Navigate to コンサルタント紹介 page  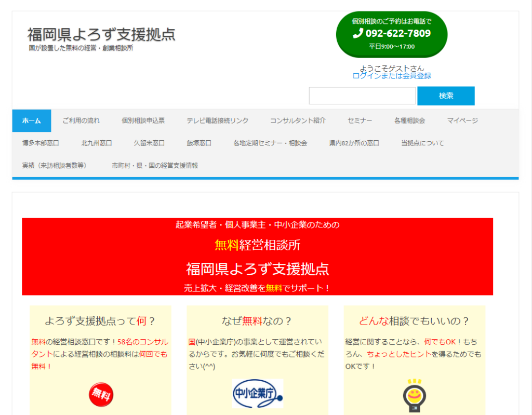(x=298, y=121)
